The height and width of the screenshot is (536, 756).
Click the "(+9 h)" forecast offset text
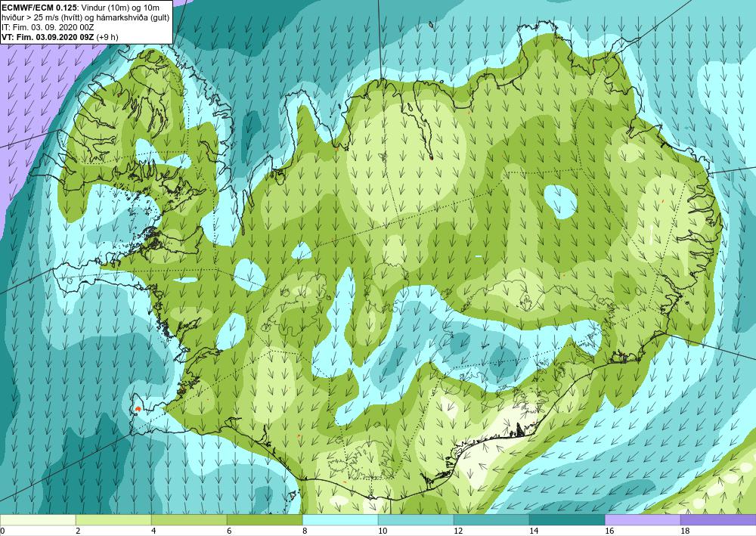[107, 37]
